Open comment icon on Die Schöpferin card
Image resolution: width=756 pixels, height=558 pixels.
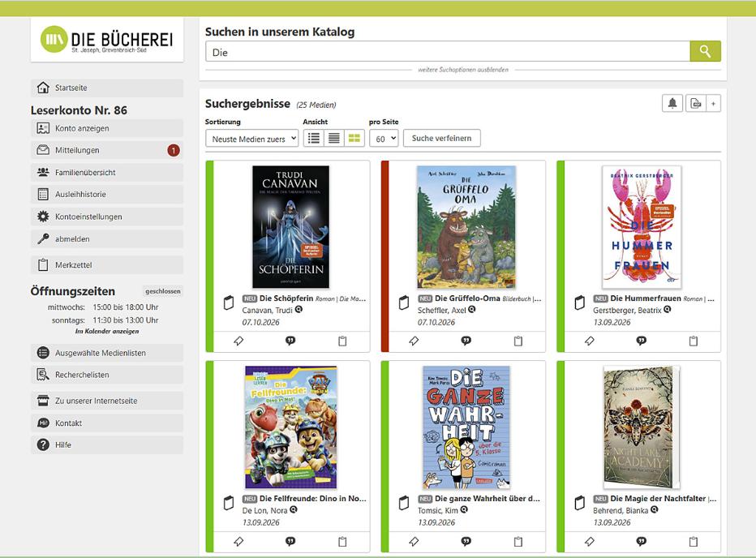(290, 341)
